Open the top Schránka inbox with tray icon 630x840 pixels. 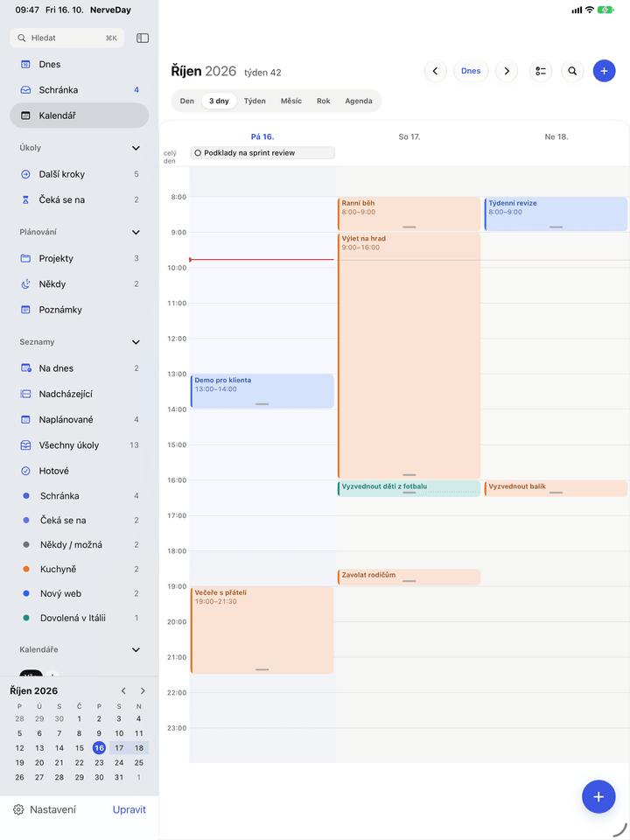pyautogui.click(x=80, y=90)
